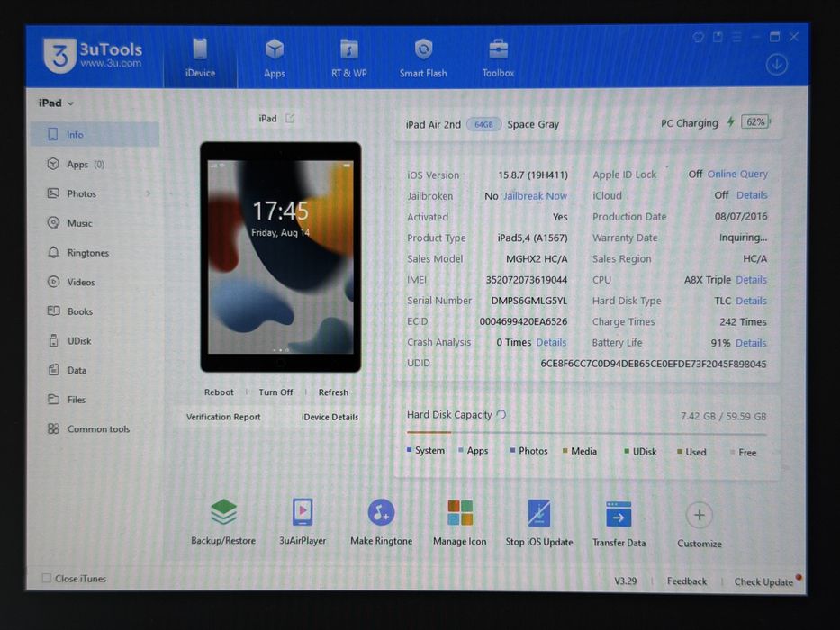
Task: Click the Media legend swatch
Action: click(565, 451)
